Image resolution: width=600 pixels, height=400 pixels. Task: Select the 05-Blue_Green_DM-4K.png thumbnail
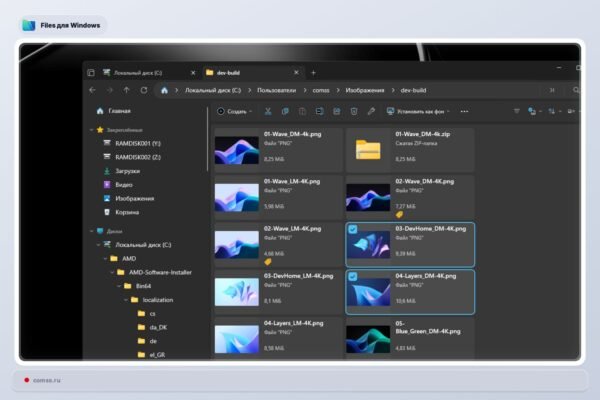[368, 339]
